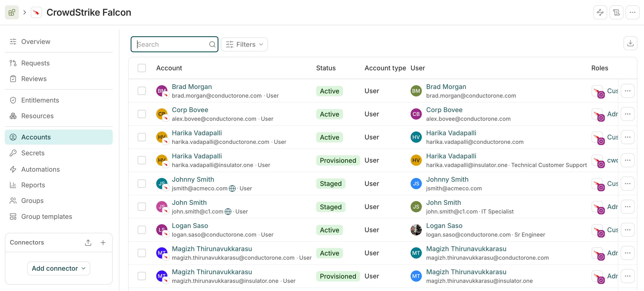Image resolution: width=644 pixels, height=291 pixels.
Task: Click the Status column header
Action: (x=326, y=68)
